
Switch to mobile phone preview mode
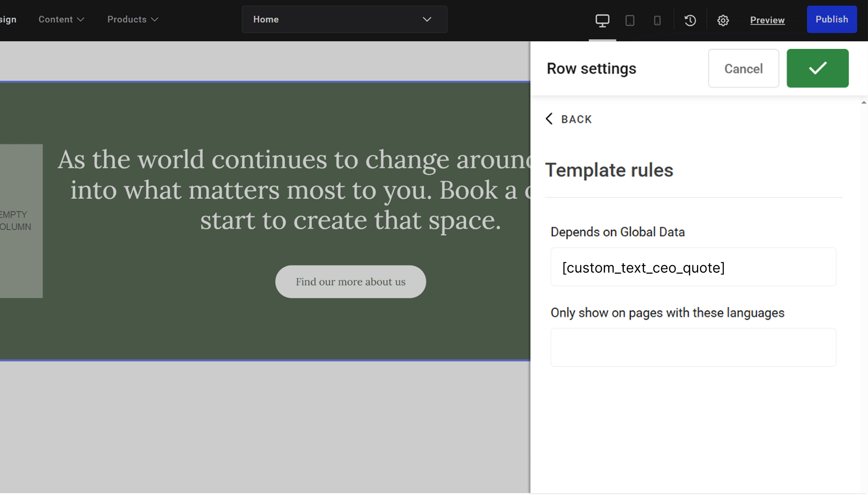pos(657,20)
